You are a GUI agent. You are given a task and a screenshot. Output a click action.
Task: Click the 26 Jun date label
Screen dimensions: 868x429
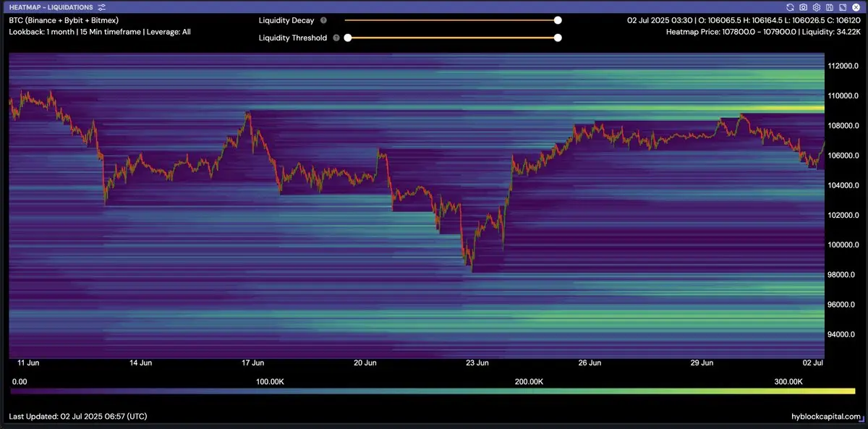[x=590, y=362]
